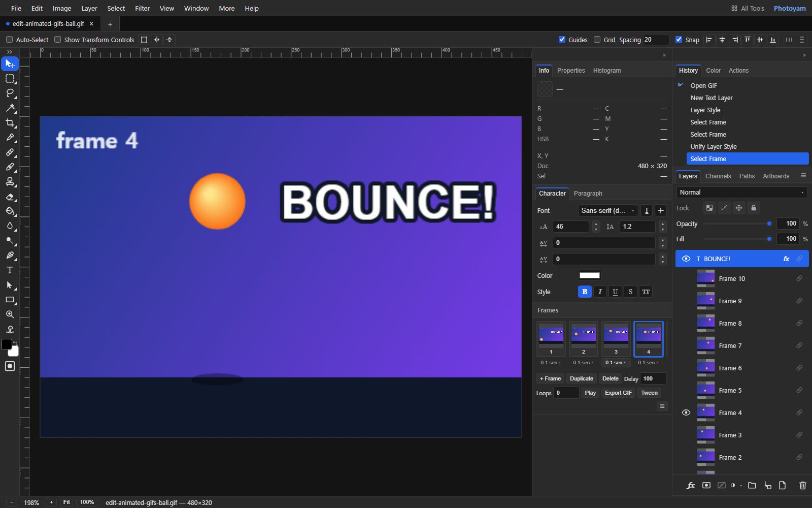Viewport: 812px width, 508px height.
Task: Open the layer blend mode dropdown
Action: pyautogui.click(x=741, y=192)
